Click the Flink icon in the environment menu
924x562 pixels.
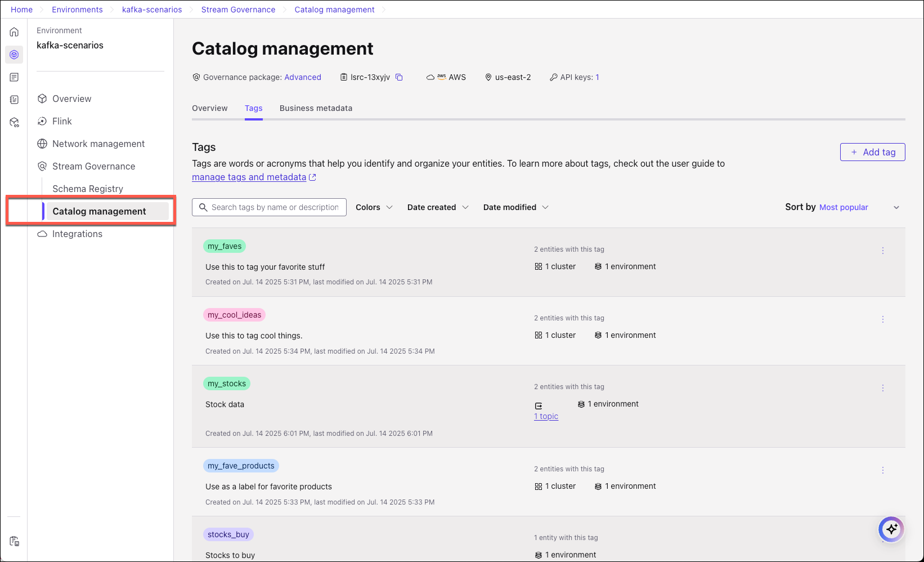[42, 121]
